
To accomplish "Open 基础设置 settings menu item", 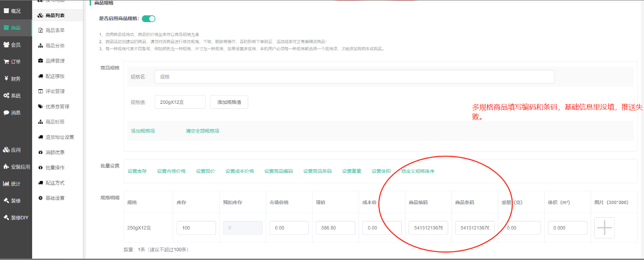I will pyautogui.click(x=55, y=198).
